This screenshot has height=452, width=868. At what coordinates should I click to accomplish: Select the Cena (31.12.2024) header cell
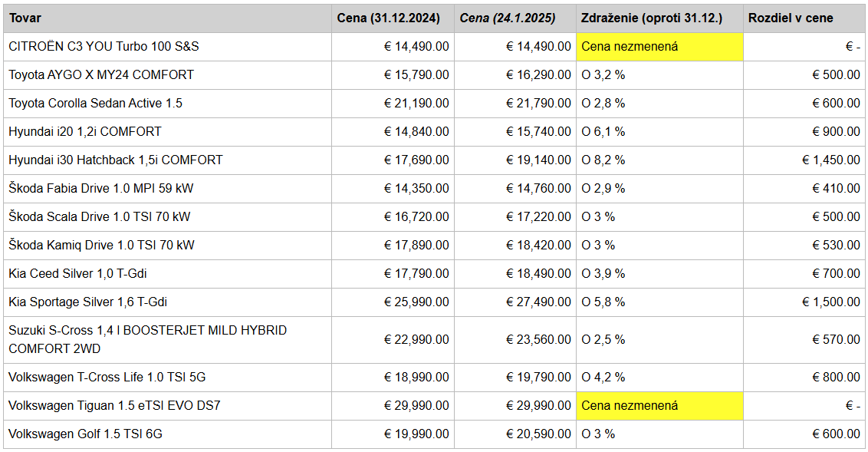pos(390,18)
